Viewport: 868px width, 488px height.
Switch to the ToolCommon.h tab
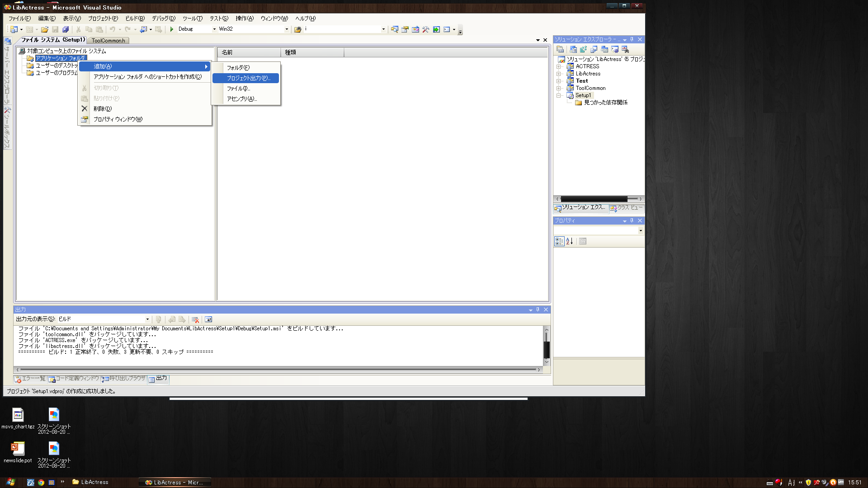(108, 41)
